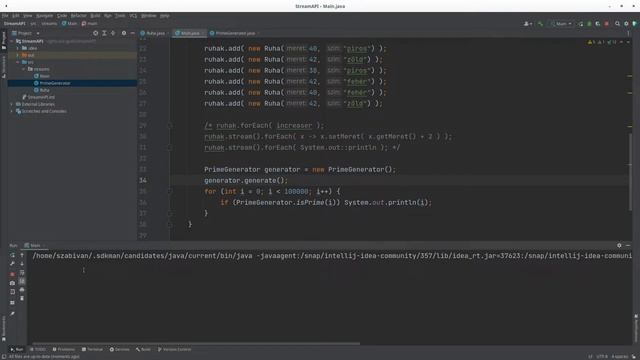Click the pin tab icon in Run panel
The height and width of the screenshot is (360, 640).
12,313
